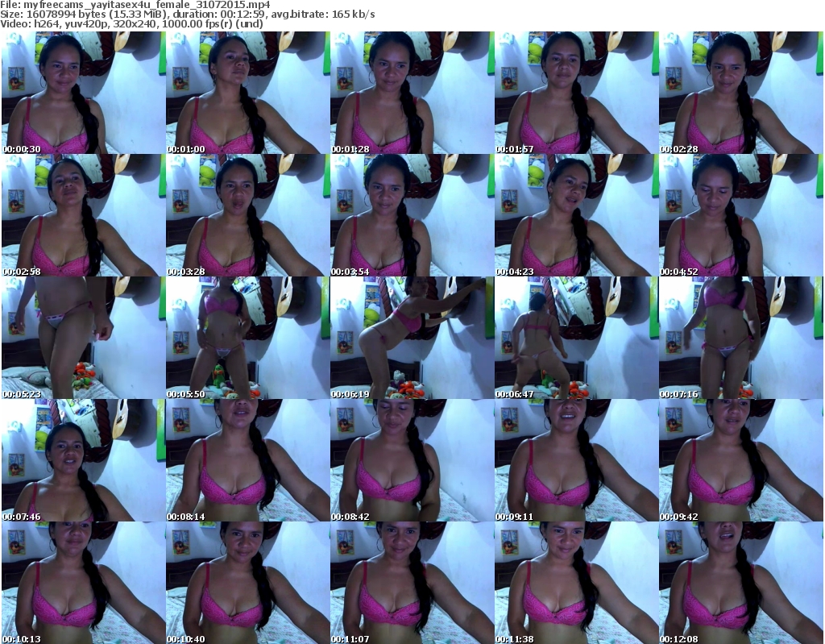Click the 'File:' name line in the header
Viewport: 825px width, 644px height.
[x=135, y=5]
